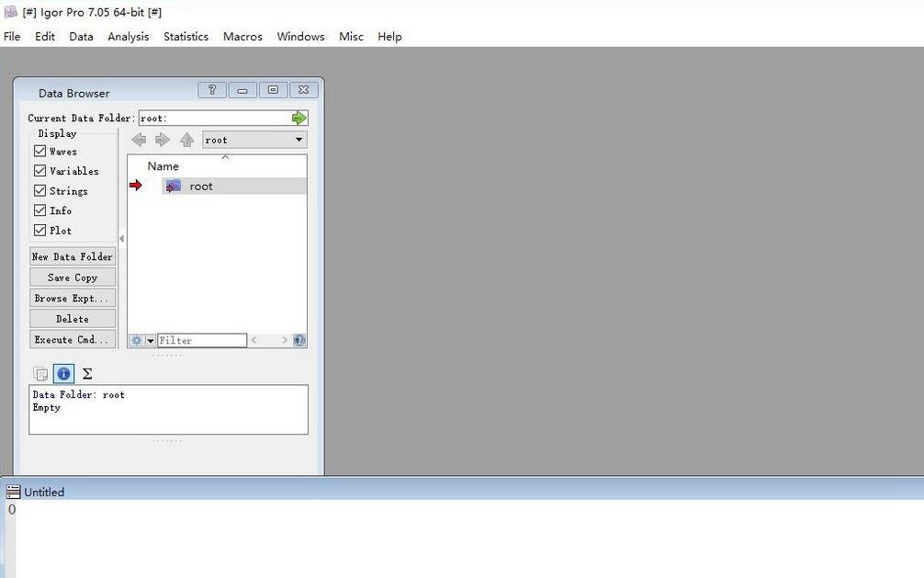Click the Browse Expt... button

(x=73, y=298)
